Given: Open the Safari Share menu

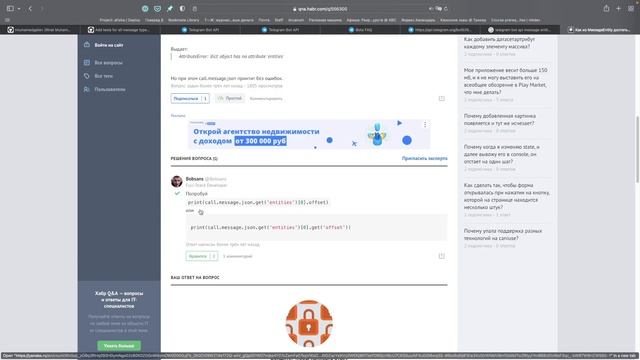Looking at the screenshot, I should [x=606, y=8].
